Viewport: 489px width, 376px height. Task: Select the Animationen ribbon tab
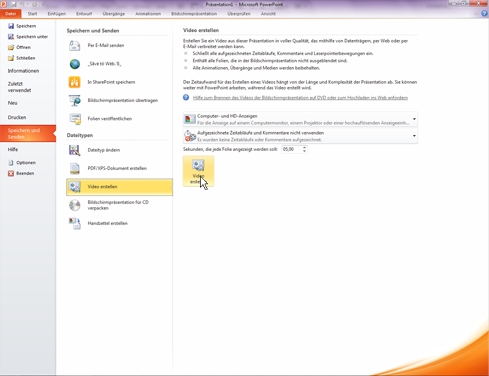[148, 14]
